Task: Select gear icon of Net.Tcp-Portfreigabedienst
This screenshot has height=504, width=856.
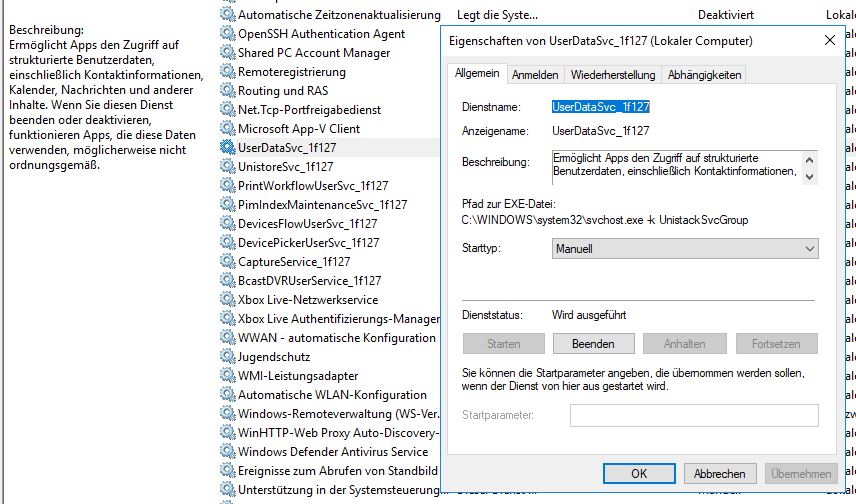Action: [227, 110]
